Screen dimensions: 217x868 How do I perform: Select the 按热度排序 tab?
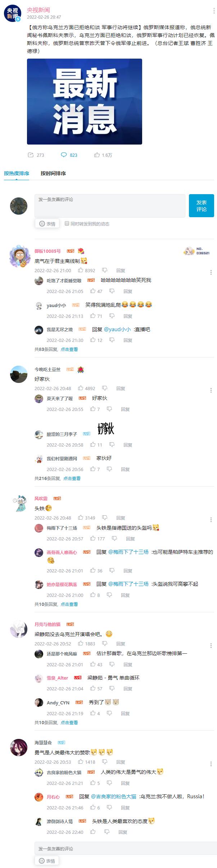coord(17,173)
